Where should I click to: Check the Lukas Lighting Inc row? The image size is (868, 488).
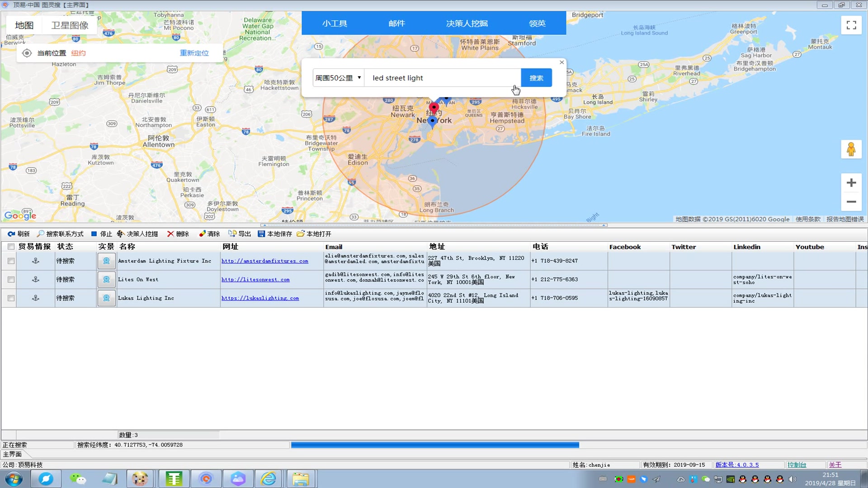click(x=11, y=298)
